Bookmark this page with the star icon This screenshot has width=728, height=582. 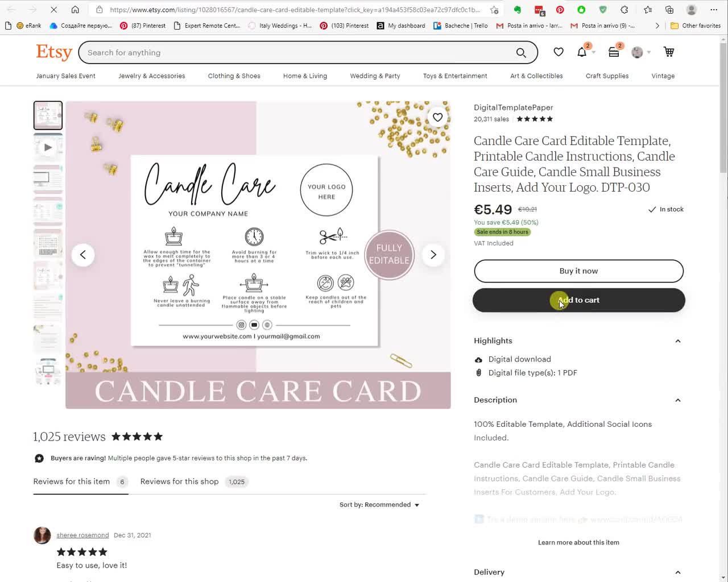[494, 10]
